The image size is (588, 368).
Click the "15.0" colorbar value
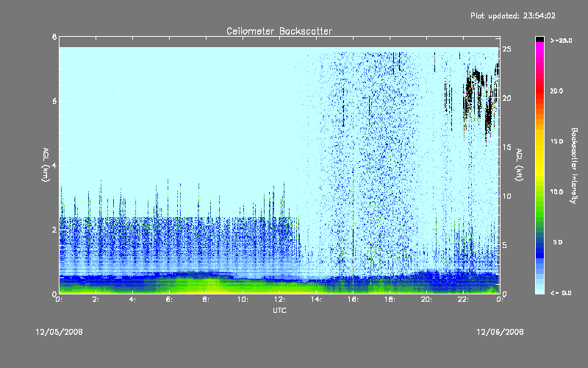pos(556,141)
